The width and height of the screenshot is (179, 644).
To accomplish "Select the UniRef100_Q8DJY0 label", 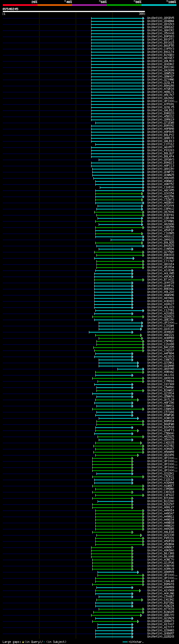I will tap(161, 615).
